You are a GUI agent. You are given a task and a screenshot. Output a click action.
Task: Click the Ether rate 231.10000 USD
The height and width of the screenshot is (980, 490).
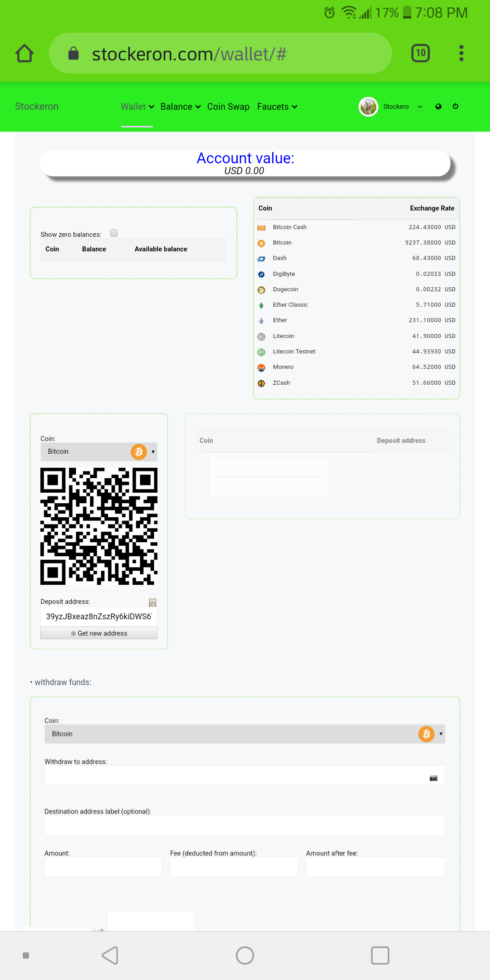point(432,320)
